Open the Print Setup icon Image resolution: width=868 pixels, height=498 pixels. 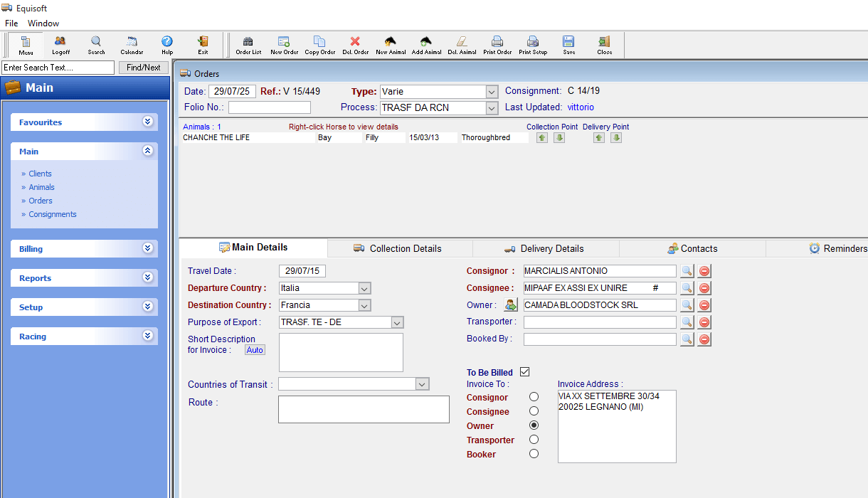click(533, 45)
